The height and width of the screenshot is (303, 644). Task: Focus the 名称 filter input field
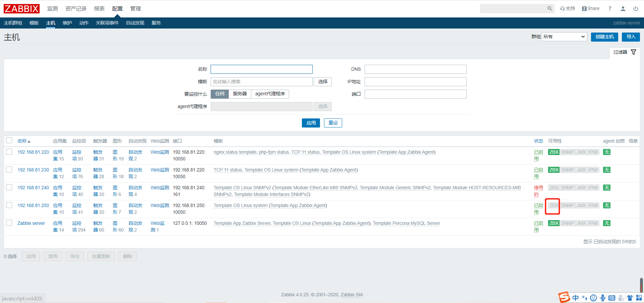click(262, 69)
